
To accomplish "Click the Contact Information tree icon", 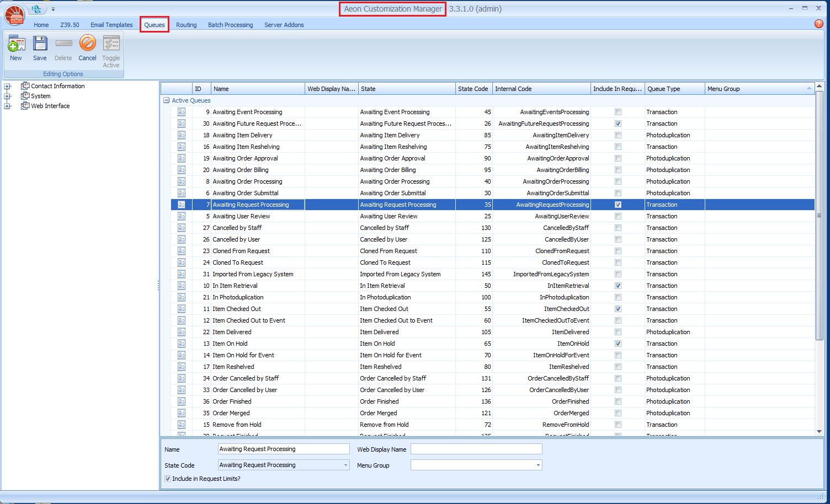I will click(x=24, y=86).
